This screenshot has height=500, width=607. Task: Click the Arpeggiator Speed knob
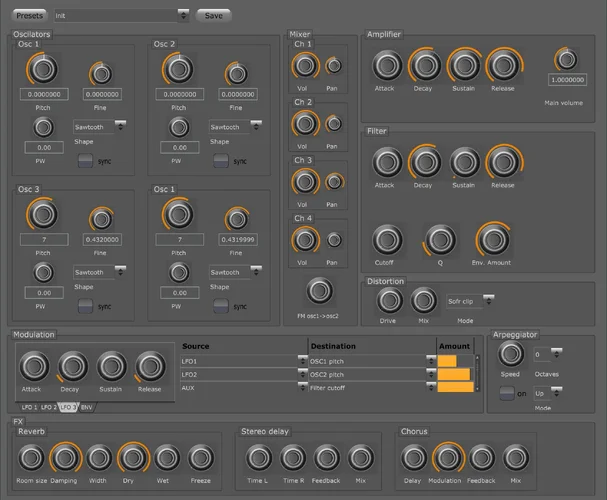[511, 353]
